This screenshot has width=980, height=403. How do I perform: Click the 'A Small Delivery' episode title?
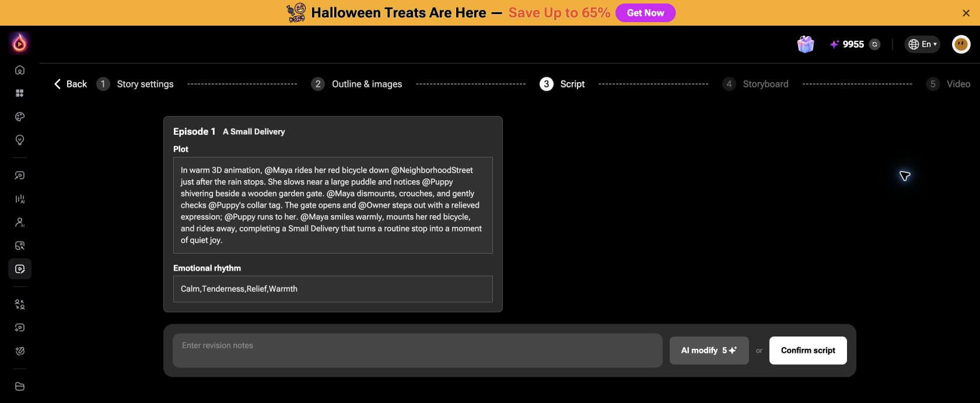pyautogui.click(x=254, y=132)
